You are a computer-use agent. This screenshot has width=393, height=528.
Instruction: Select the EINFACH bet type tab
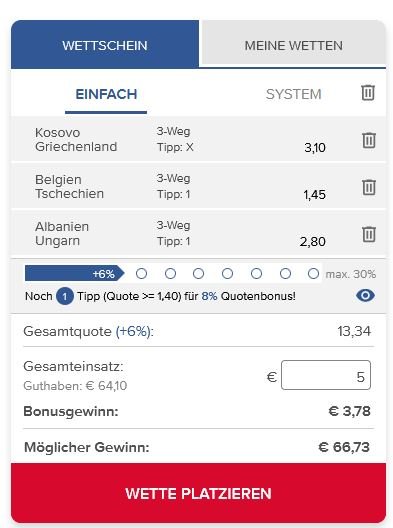tap(106, 94)
